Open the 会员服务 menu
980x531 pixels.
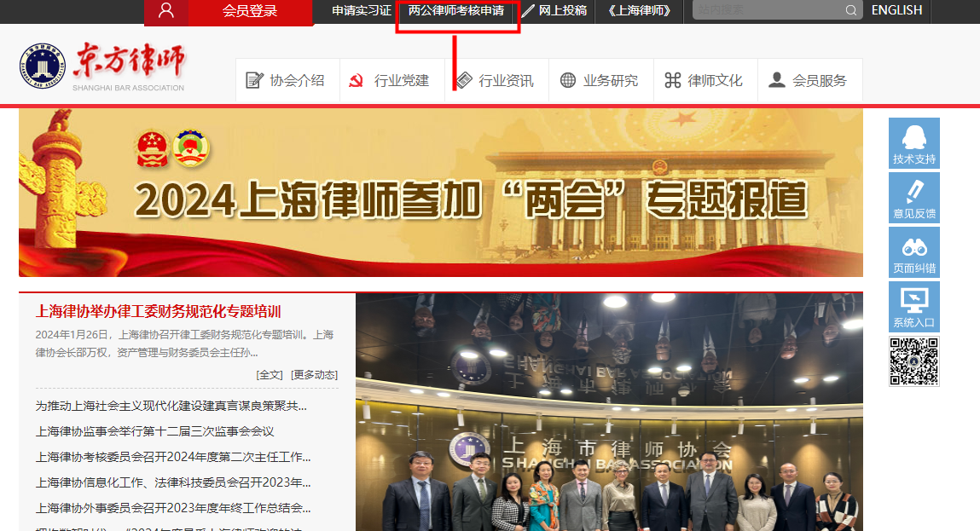(x=809, y=80)
